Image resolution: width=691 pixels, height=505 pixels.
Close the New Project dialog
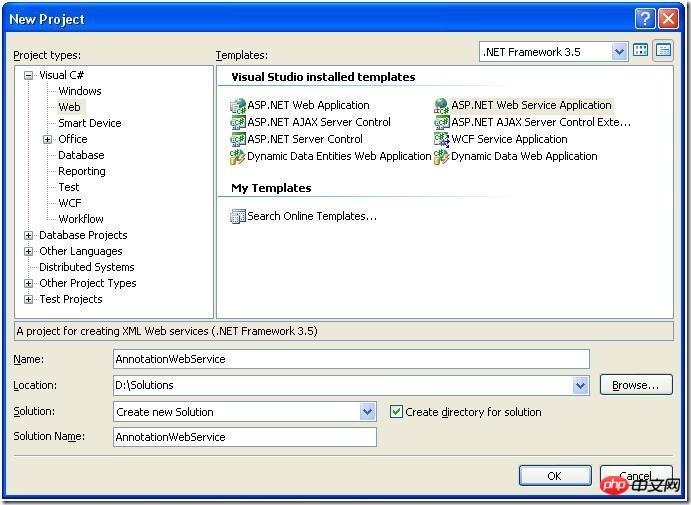pyautogui.click(x=669, y=19)
